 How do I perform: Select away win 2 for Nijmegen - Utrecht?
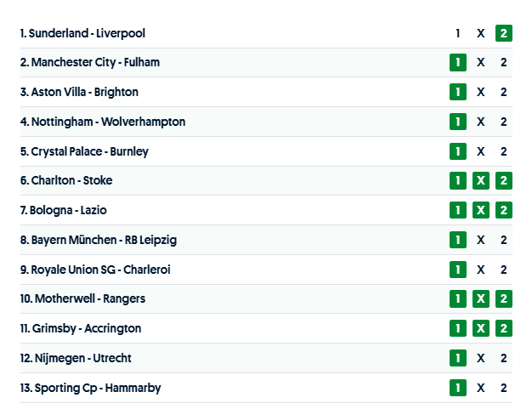click(503, 358)
